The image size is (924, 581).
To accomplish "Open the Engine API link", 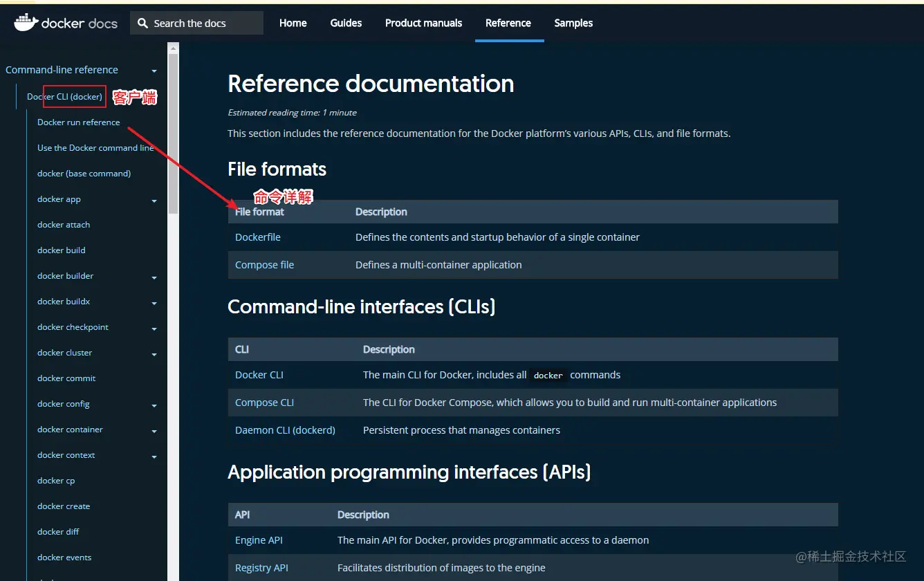I will coord(259,540).
